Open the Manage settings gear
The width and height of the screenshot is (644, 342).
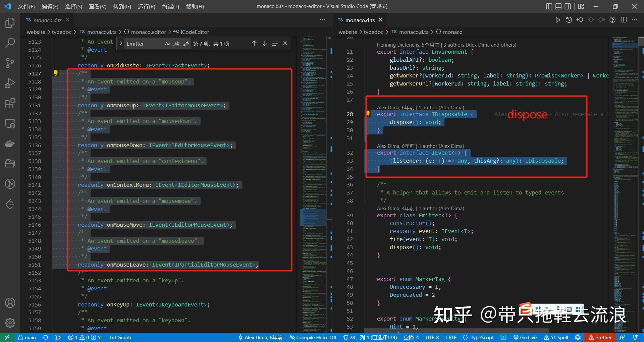10,323
